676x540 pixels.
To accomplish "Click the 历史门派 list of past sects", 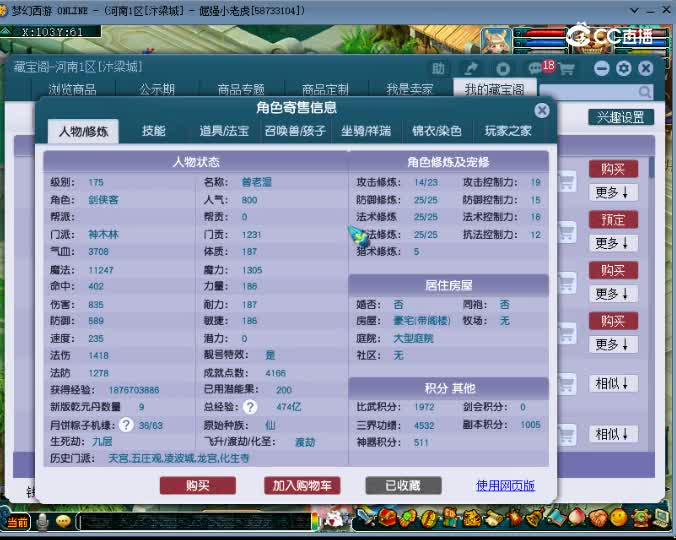I will coord(179,458).
